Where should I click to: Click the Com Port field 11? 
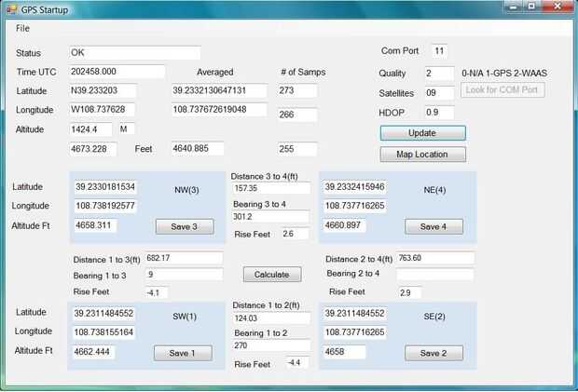click(439, 51)
